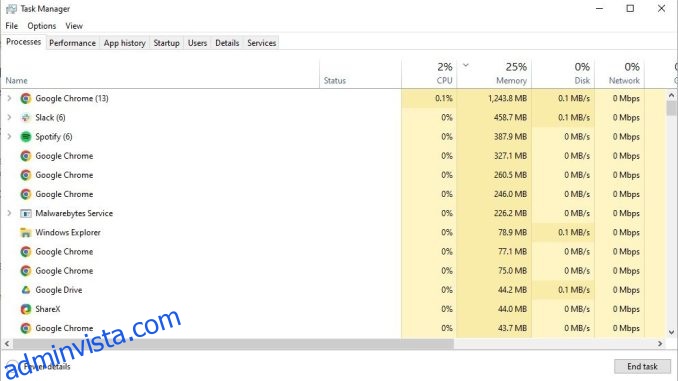678x381 pixels.
Task: Switch to the Performance tab
Action: [x=72, y=43]
